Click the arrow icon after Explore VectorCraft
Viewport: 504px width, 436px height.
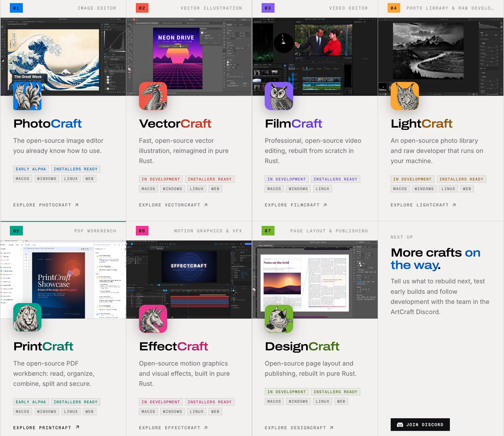pos(206,205)
